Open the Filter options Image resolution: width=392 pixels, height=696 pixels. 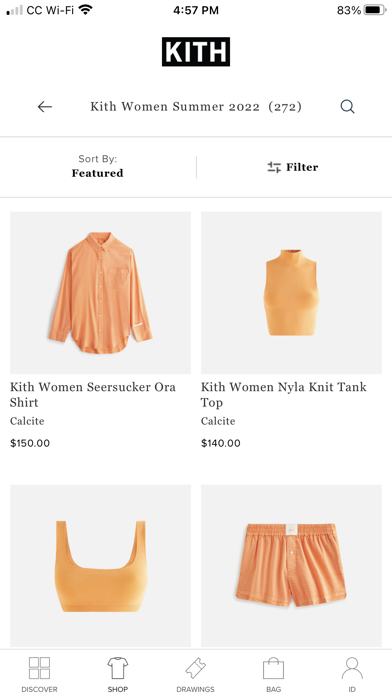[293, 167]
